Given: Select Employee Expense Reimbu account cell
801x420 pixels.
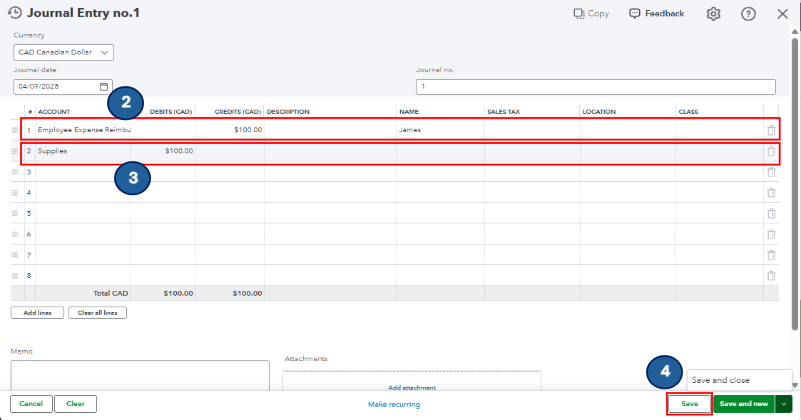Looking at the screenshot, I should click(83, 130).
